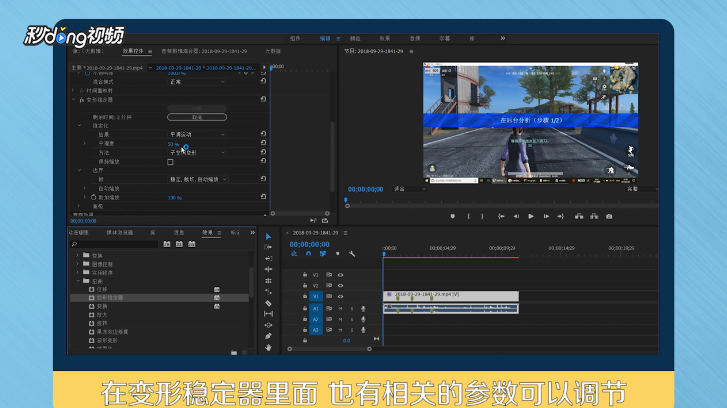Screen dimensions: 727x408
Task: Select the Rolling Edit tool
Action: click(x=268, y=269)
